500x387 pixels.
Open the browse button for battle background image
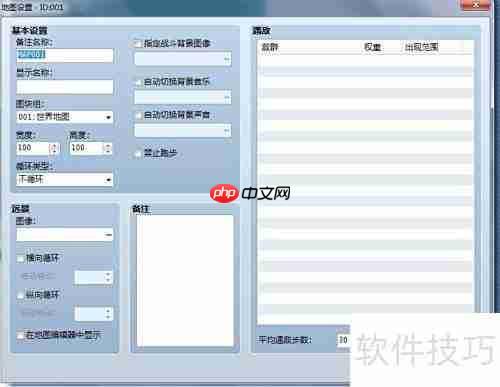pyautogui.click(x=227, y=59)
